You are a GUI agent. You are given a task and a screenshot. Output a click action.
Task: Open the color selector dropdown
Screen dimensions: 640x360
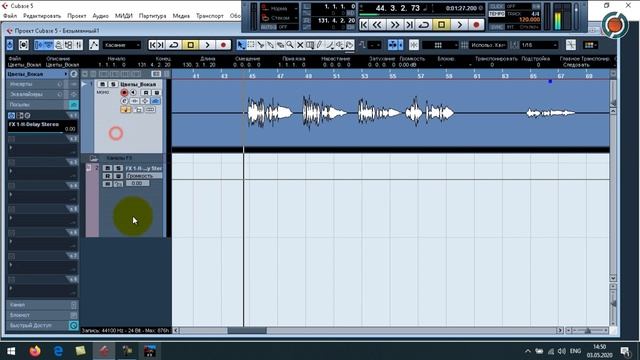[x=591, y=45]
